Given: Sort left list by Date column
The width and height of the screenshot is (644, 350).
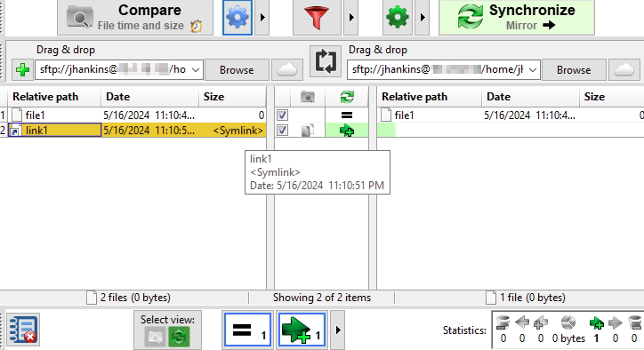Looking at the screenshot, I should pyautogui.click(x=150, y=97).
